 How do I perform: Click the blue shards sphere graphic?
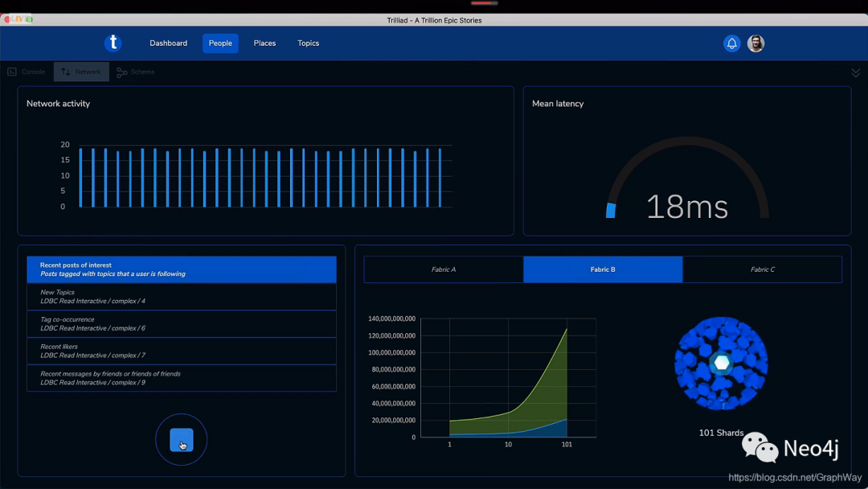pyautogui.click(x=721, y=364)
